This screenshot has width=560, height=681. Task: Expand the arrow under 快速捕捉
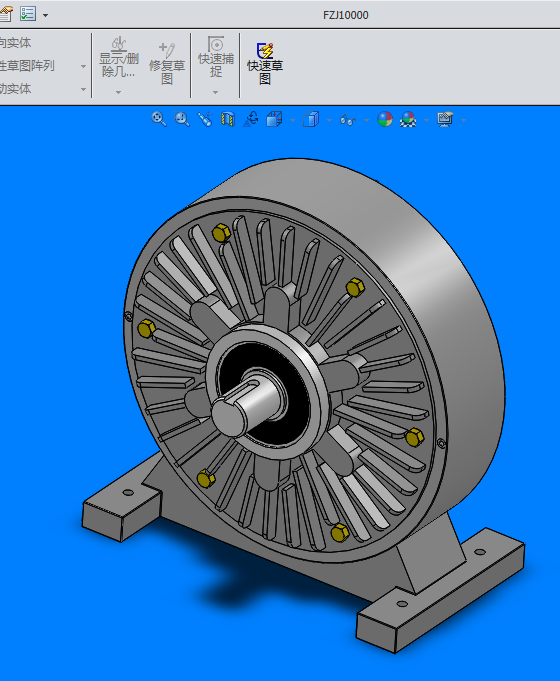click(x=215, y=92)
